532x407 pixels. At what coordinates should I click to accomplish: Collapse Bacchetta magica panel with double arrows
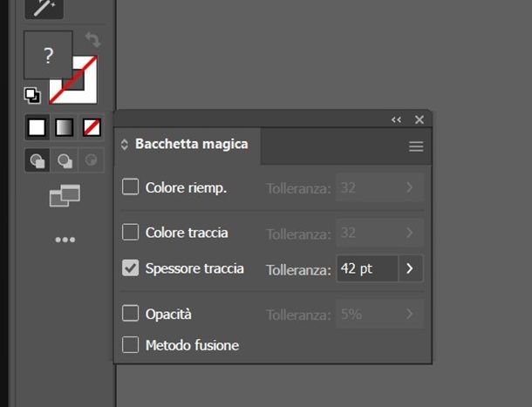[396, 119]
